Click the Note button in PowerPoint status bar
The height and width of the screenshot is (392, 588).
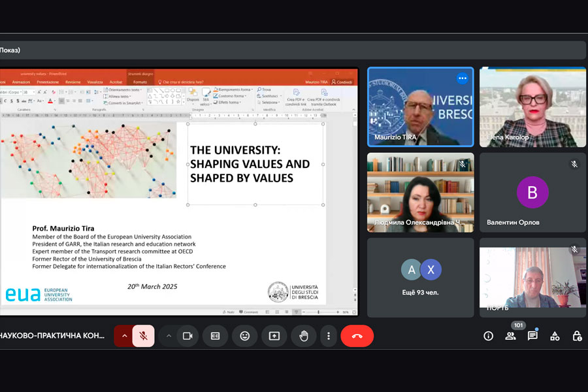(229, 312)
